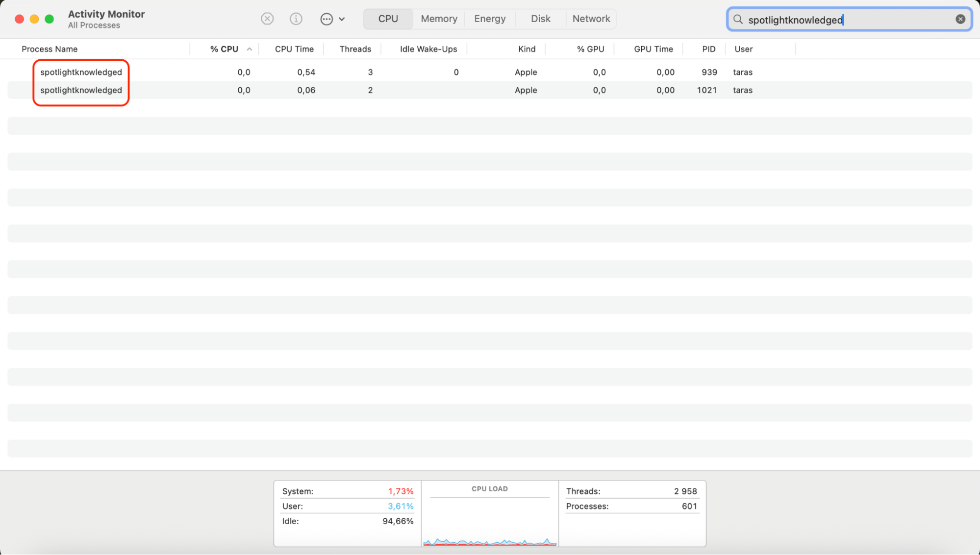The height and width of the screenshot is (555, 980).
Task: Click the Threads column header
Action: click(355, 49)
